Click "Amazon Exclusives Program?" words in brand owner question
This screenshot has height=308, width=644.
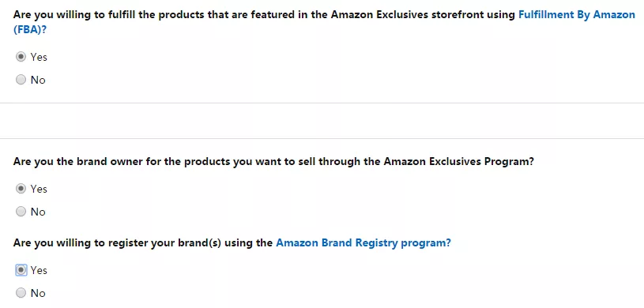[x=459, y=161]
